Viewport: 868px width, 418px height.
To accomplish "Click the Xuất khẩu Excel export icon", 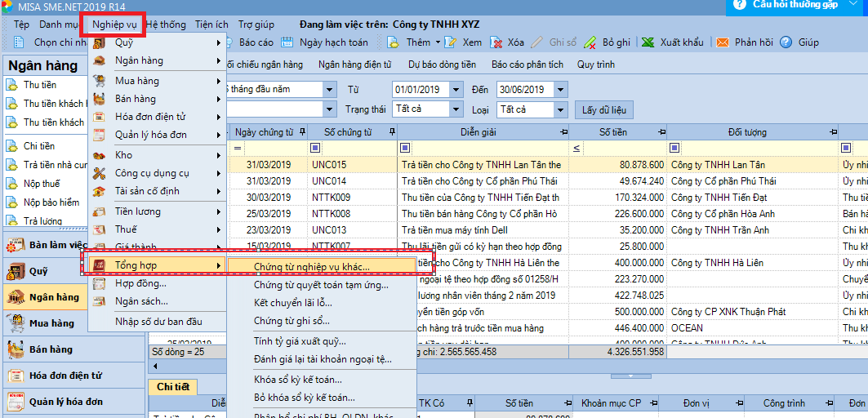I will click(x=648, y=42).
